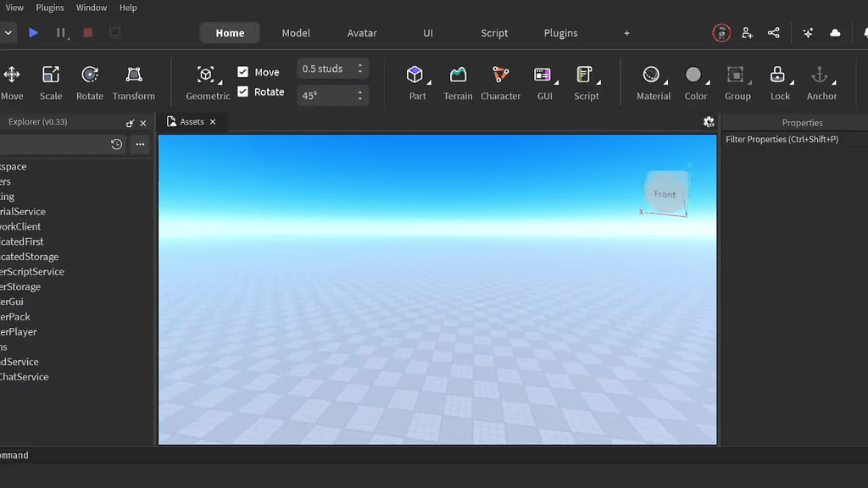The height and width of the screenshot is (488, 868).
Task: Open the Geometric mode dropdown
Action: point(207,80)
